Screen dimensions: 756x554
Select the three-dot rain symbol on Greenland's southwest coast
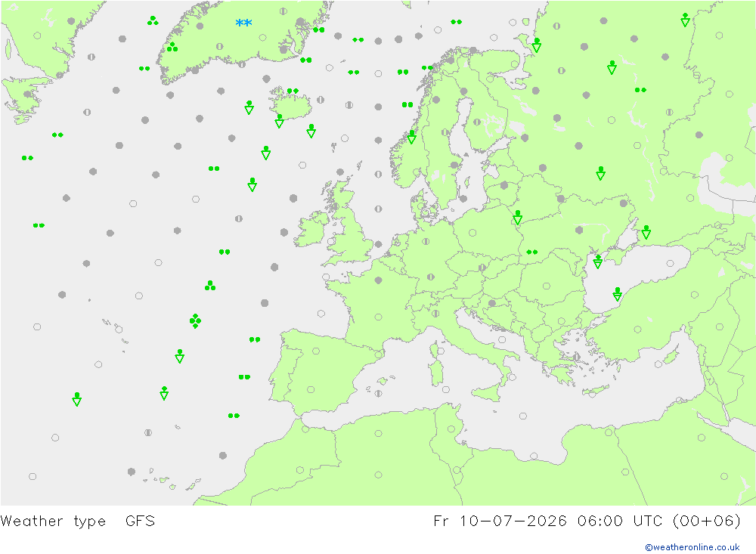(x=172, y=47)
